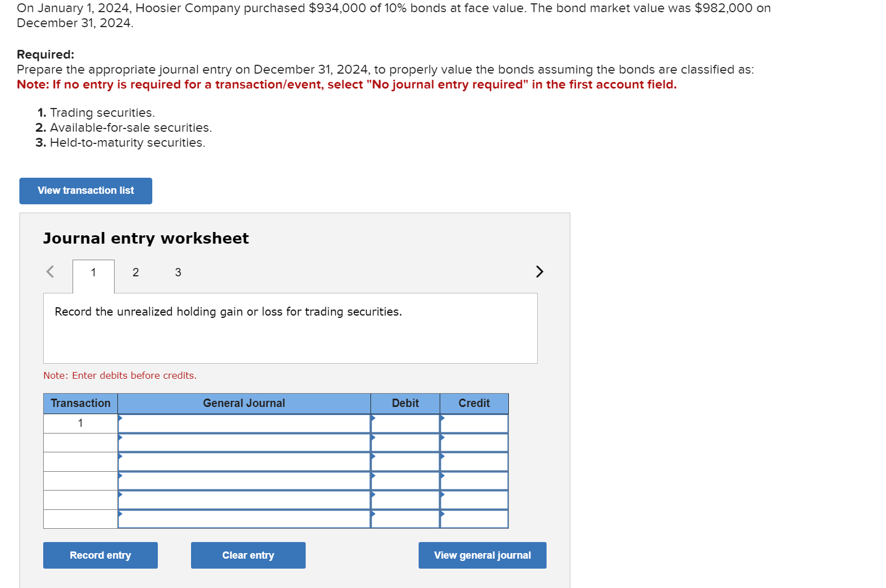The height and width of the screenshot is (588, 886).
Task: Click the Credit field in the first row
Action: pos(474,423)
